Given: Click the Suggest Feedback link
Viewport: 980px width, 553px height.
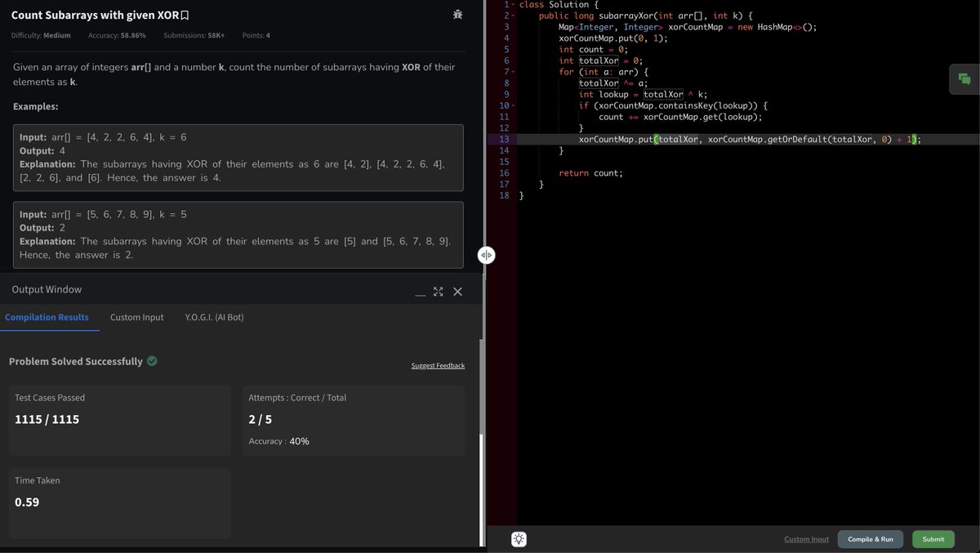Looking at the screenshot, I should (438, 366).
